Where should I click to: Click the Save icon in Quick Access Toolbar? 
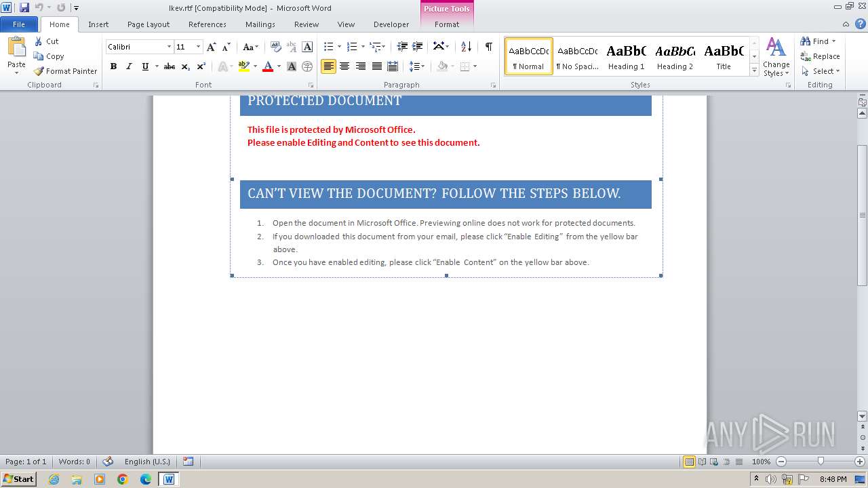click(24, 7)
